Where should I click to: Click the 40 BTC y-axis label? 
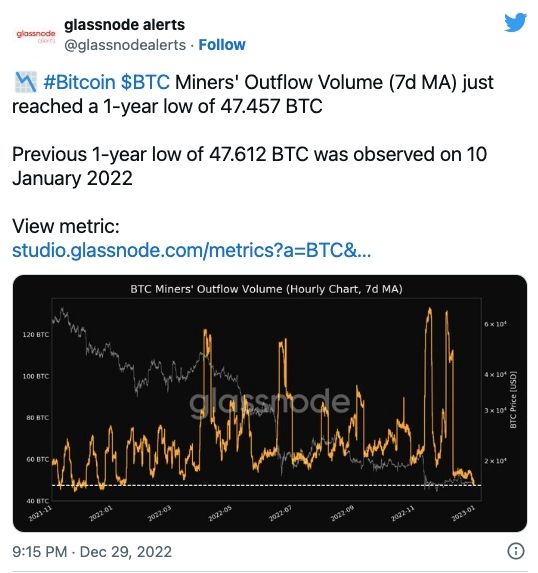(x=37, y=501)
